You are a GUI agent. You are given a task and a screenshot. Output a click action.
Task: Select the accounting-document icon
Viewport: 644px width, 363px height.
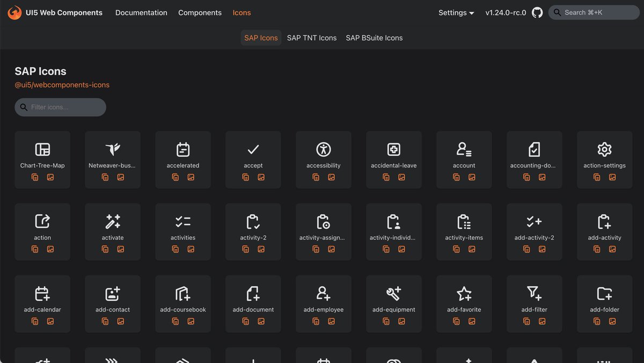coord(535,149)
